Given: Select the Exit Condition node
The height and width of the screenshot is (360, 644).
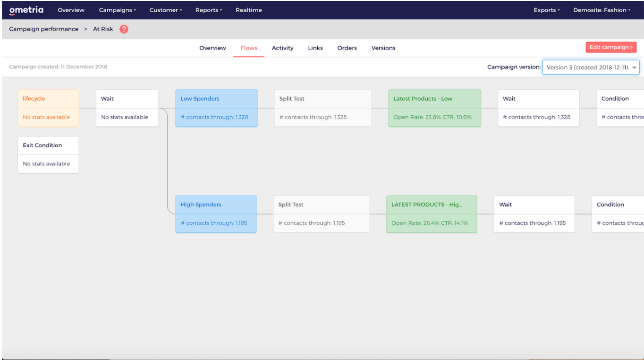Looking at the screenshot, I should click(x=48, y=154).
